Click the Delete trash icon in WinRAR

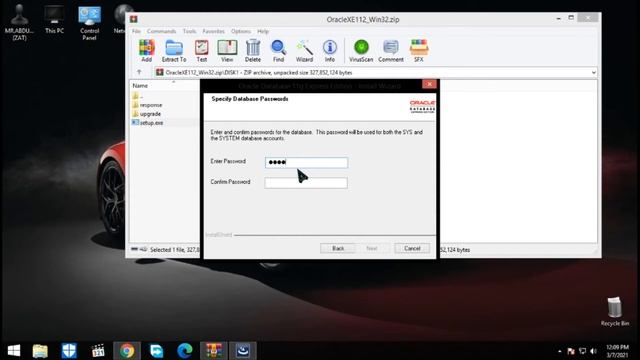[253, 51]
